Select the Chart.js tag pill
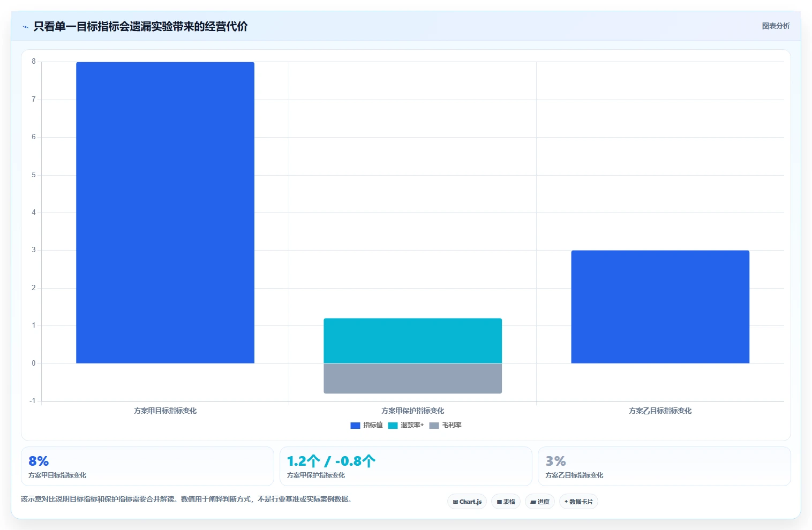The image size is (812, 530). click(467, 502)
